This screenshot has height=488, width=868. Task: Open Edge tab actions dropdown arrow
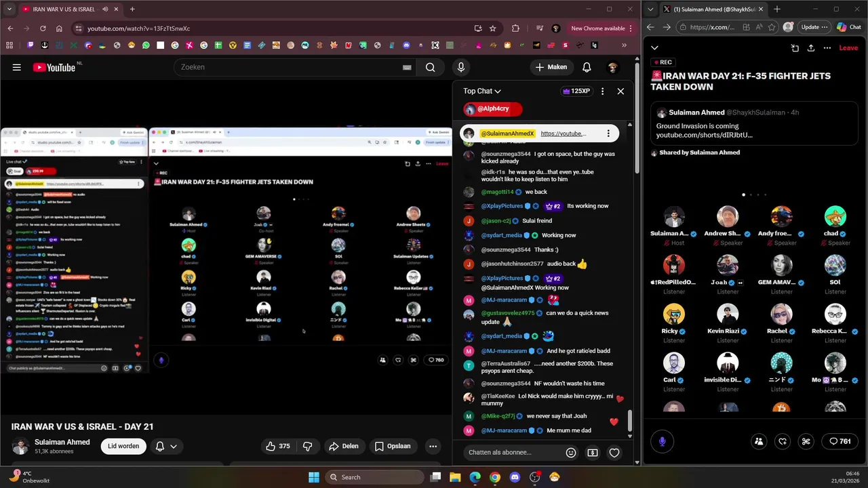click(x=652, y=9)
